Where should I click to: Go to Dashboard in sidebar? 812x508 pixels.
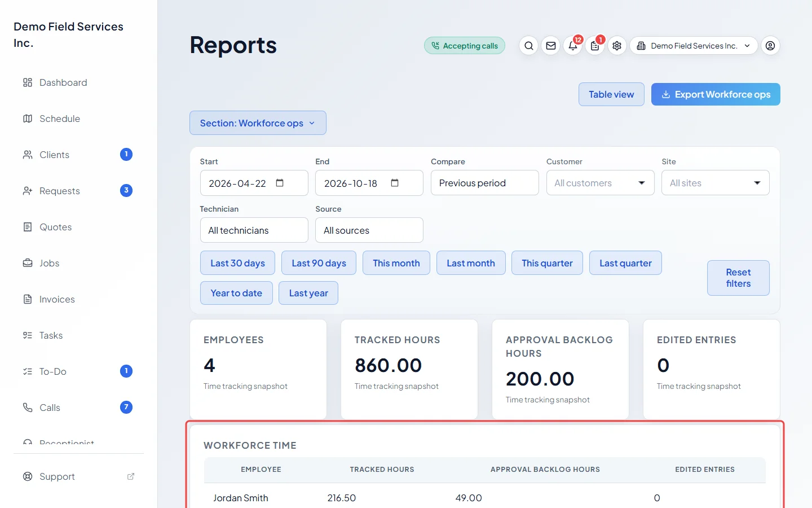point(79,82)
